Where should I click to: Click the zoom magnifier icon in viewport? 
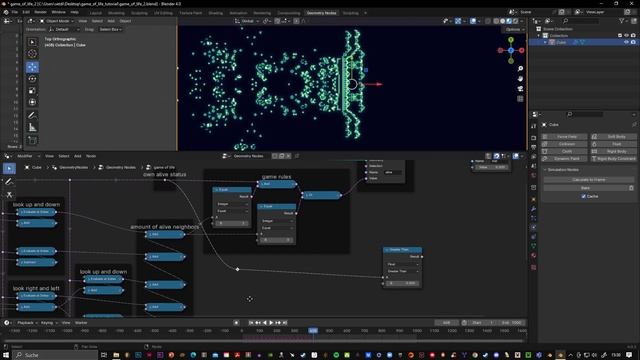pos(520,69)
